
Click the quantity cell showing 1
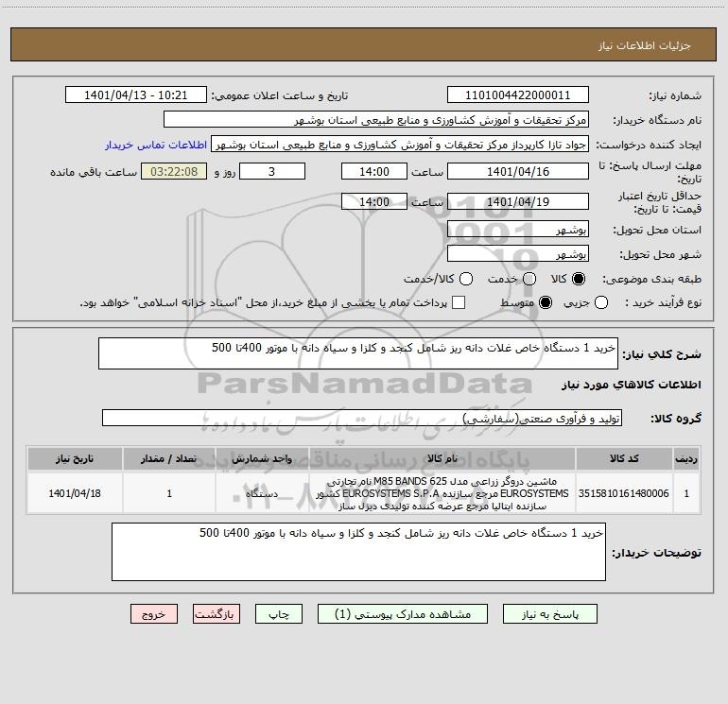169,493
